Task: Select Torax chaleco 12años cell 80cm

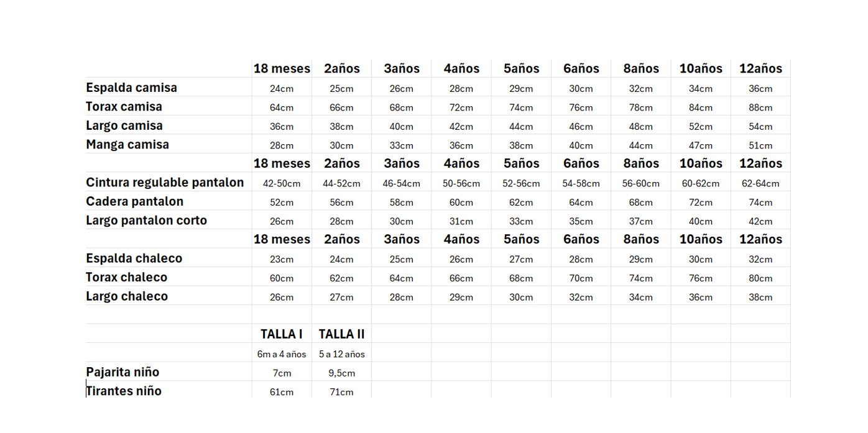Action: tap(760, 278)
